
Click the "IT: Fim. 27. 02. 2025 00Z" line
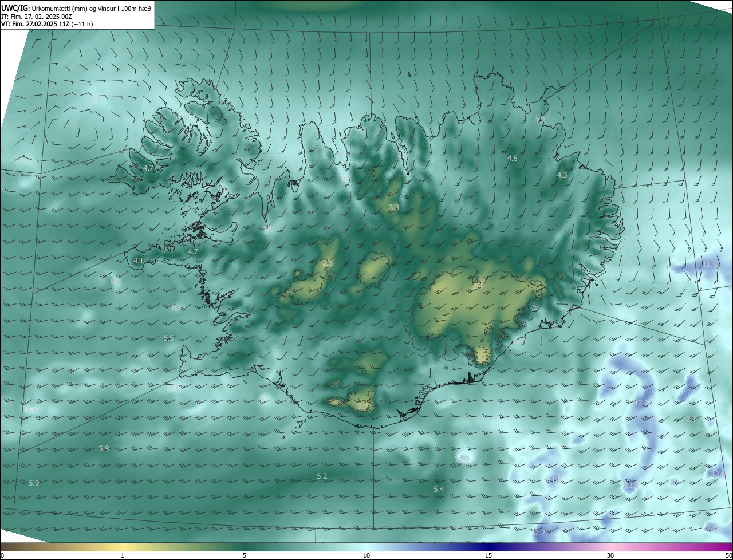click(x=36, y=17)
